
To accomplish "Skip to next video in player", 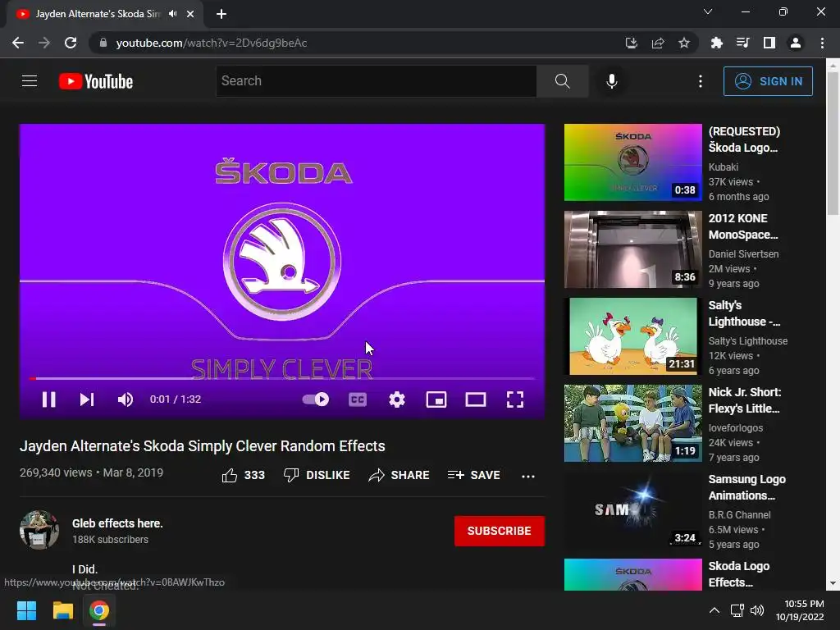I will [x=87, y=399].
